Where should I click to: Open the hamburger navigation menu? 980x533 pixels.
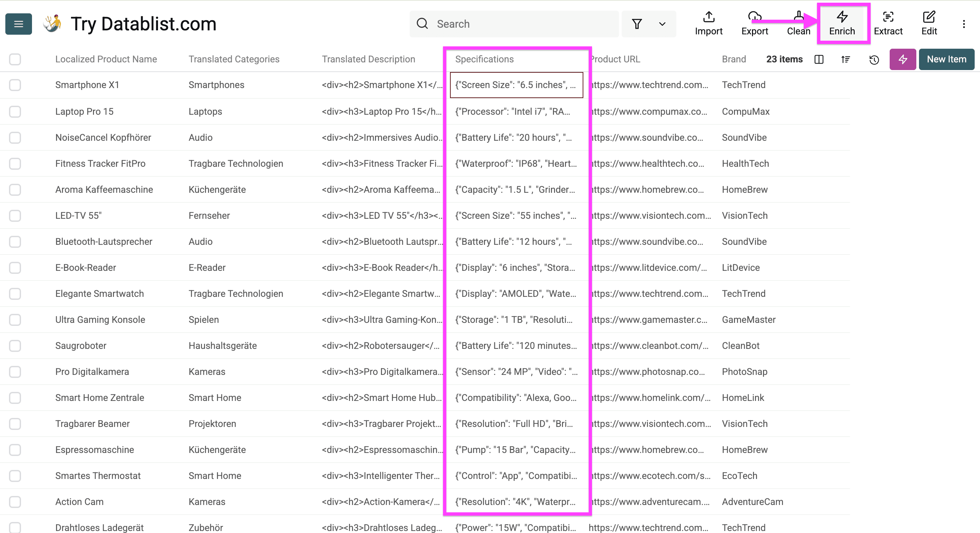(x=18, y=24)
